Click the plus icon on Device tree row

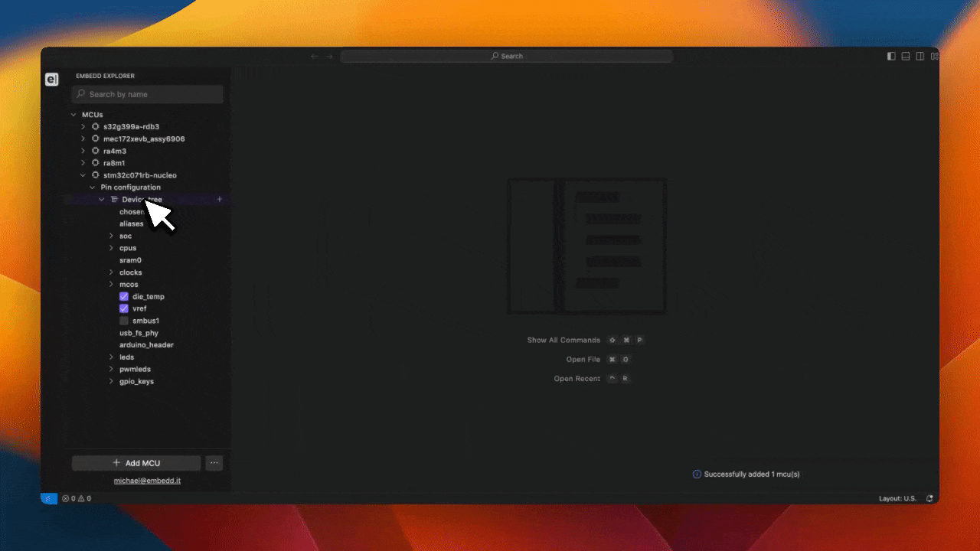point(220,200)
